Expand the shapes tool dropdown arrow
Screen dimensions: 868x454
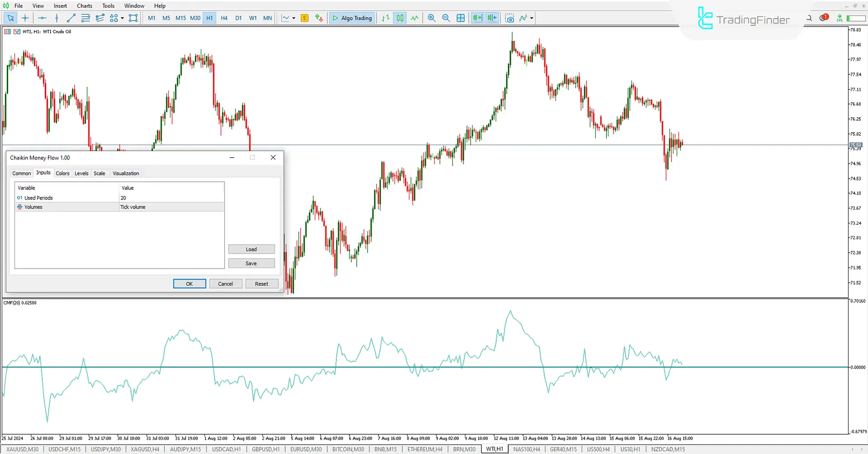coord(122,18)
